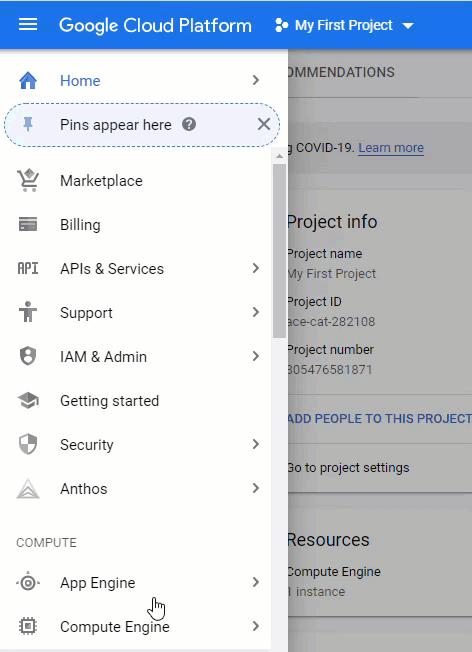
Task: Expand the App Engine submenu chevron
Action: pyautogui.click(x=256, y=582)
